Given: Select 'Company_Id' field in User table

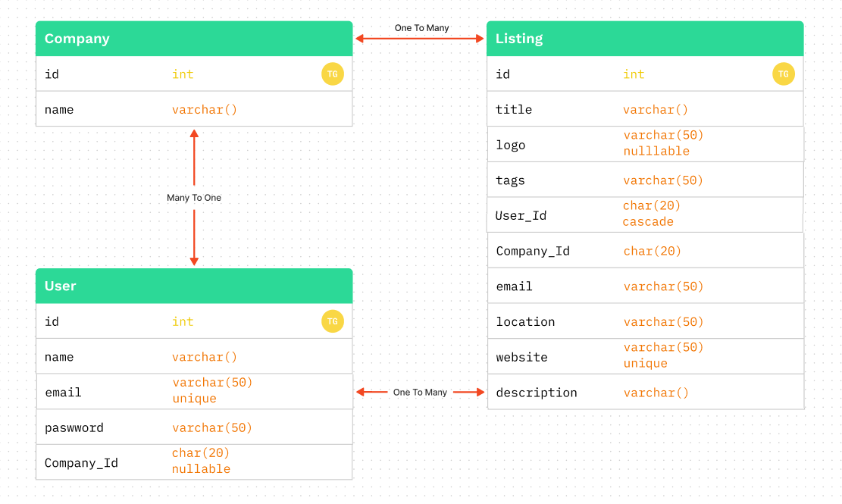Looking at the screenshot, I should (x=194, y=462).
